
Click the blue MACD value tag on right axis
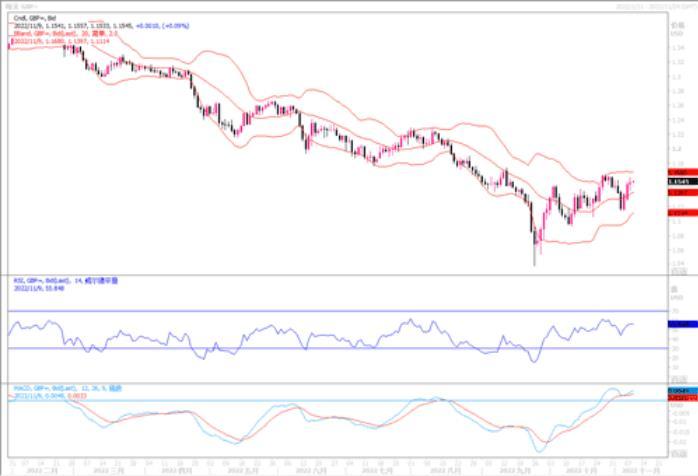[677, 389]
